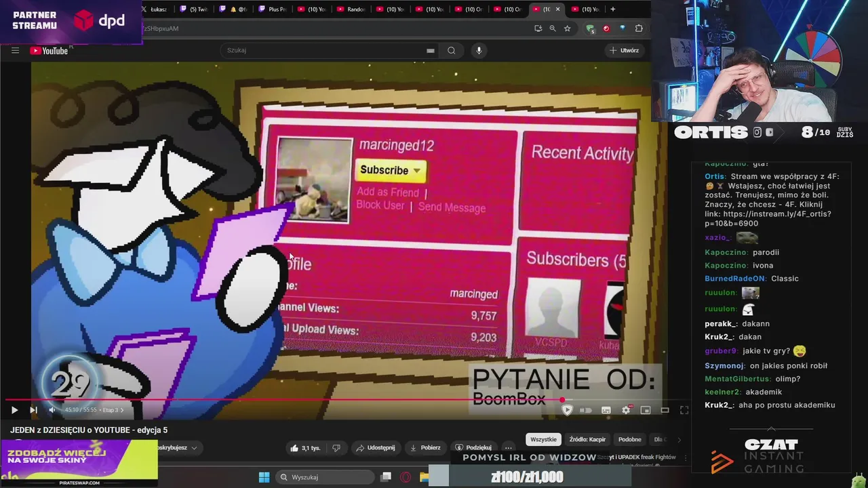Switch to miniplayer mode
The height and width of the screenshot is (488, 868).
[x=646, y=410]
